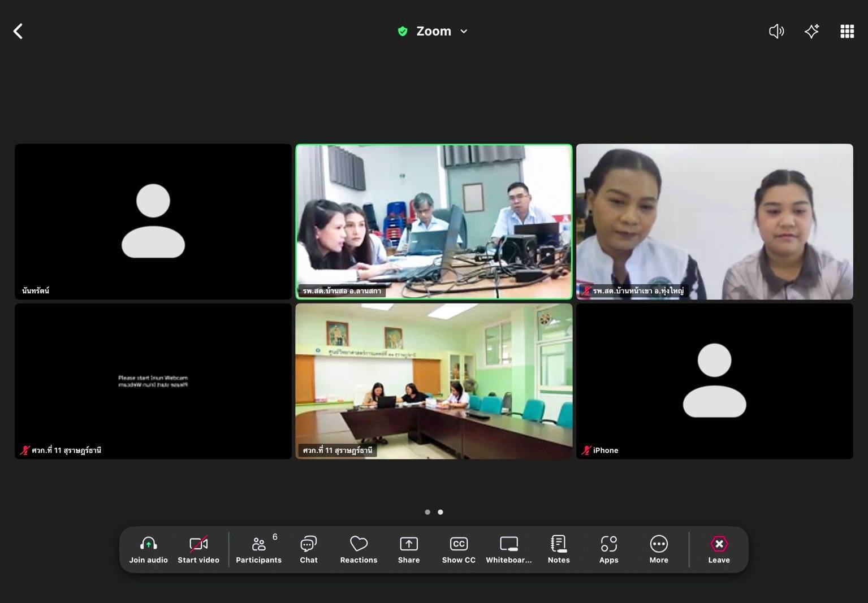Switch view using the grid layout icon
Screen dimensions: 868x603
[847, 31]
